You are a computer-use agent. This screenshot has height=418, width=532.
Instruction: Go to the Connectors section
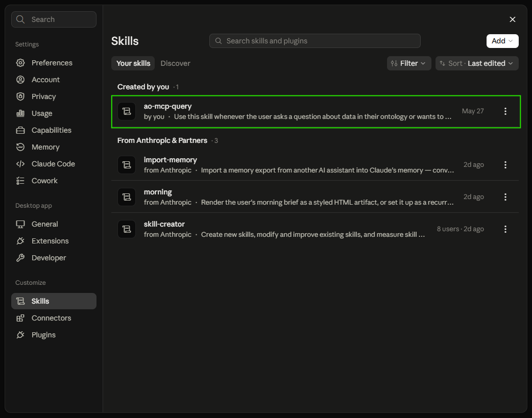click(54, 318)
